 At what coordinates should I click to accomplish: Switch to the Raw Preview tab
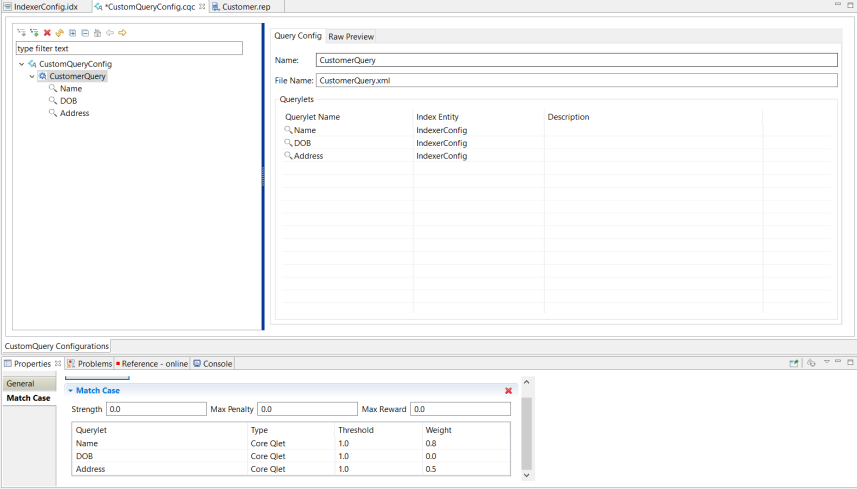pos(350,36)
